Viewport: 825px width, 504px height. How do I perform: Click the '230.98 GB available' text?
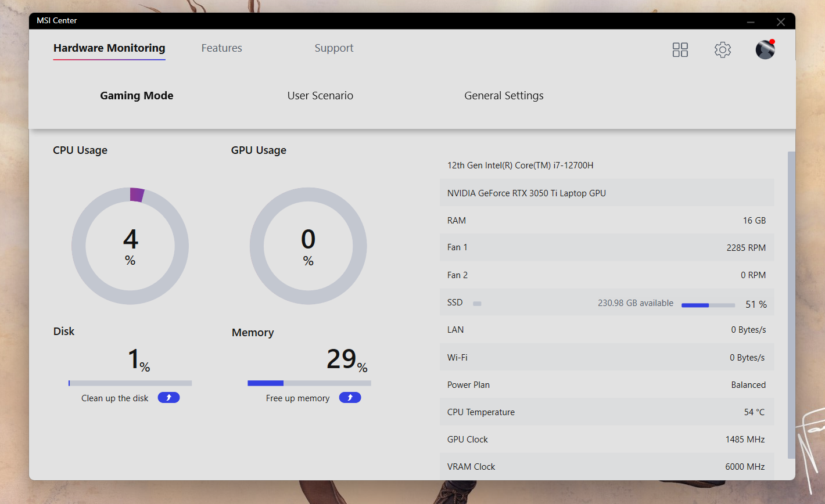(636, 303)
